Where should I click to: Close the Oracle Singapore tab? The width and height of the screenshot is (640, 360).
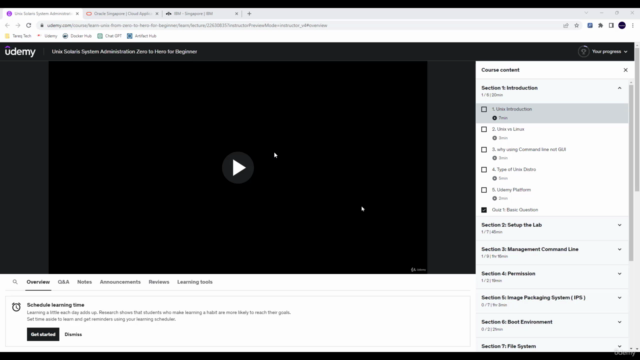click(x=157, y=13)
